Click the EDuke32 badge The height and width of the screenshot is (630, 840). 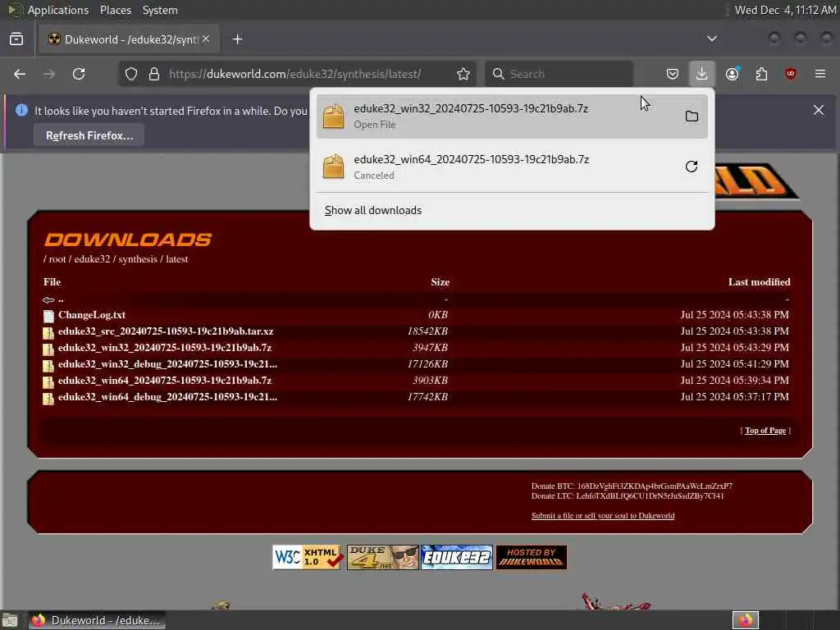(456, 558)
